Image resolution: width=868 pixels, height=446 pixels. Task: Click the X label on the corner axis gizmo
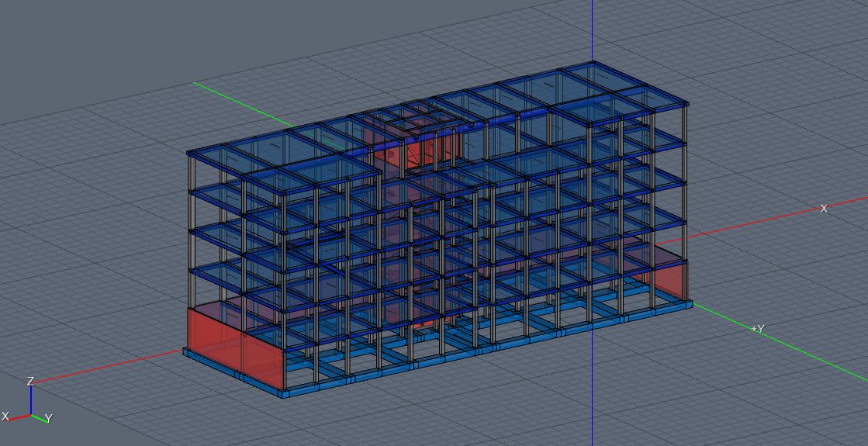5,416
